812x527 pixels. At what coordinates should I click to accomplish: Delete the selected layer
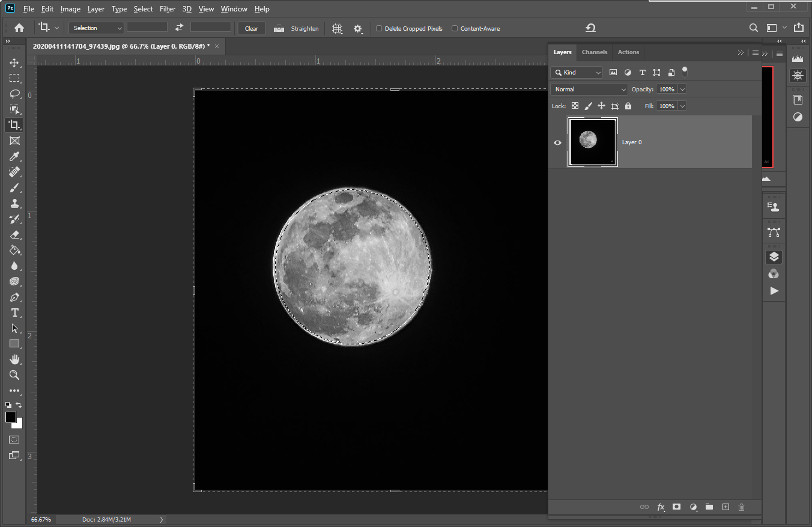741,507
